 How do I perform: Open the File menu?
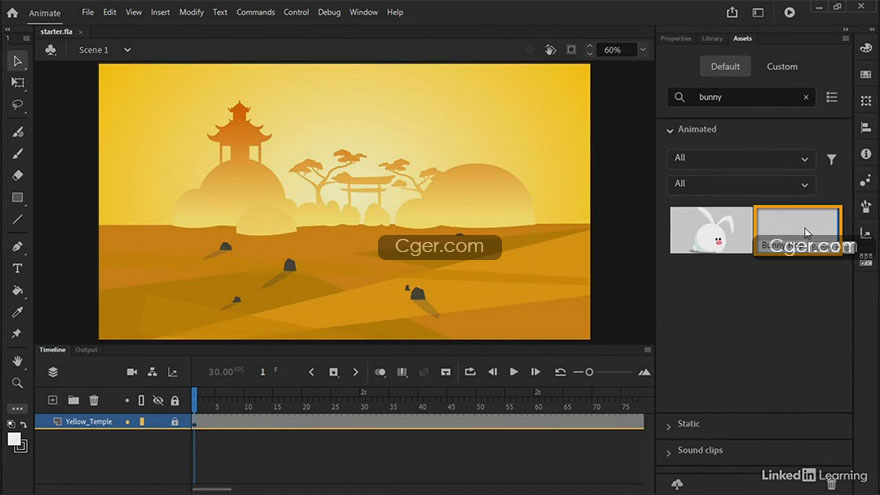(88, 12)
